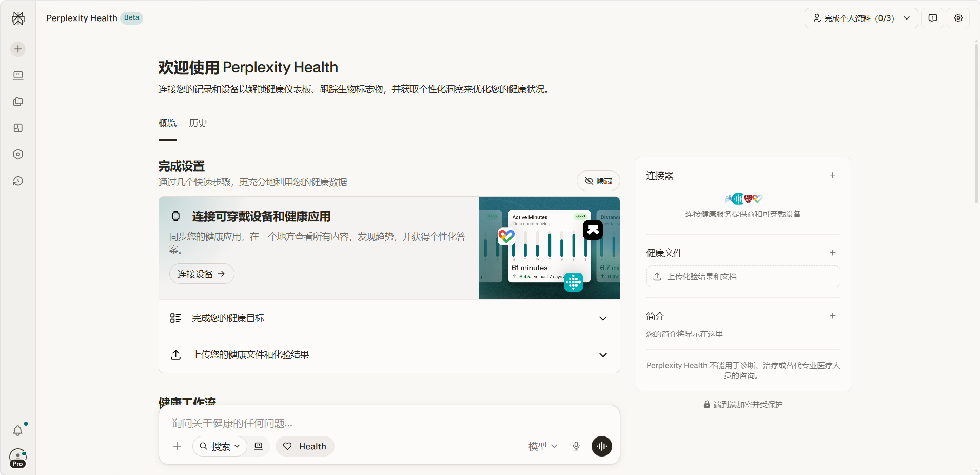Open the 模型 selector dropdown
The width and height of the screenshot is (980, 475).
point(543,446)
